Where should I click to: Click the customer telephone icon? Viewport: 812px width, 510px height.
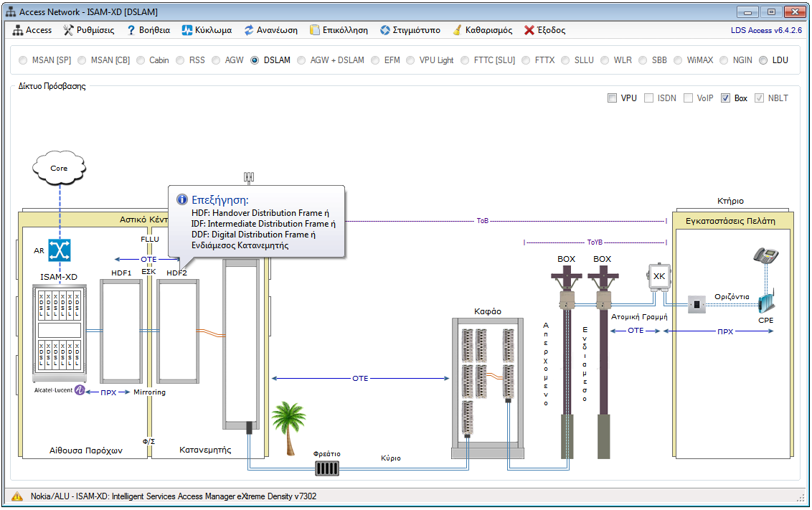(765, 256)
